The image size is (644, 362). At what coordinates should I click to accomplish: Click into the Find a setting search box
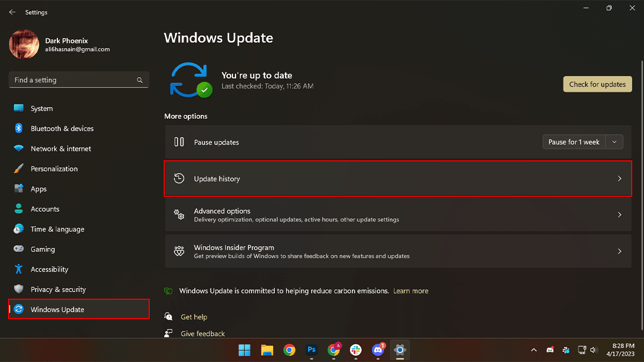pyautogui.click(x=72, y=80)
